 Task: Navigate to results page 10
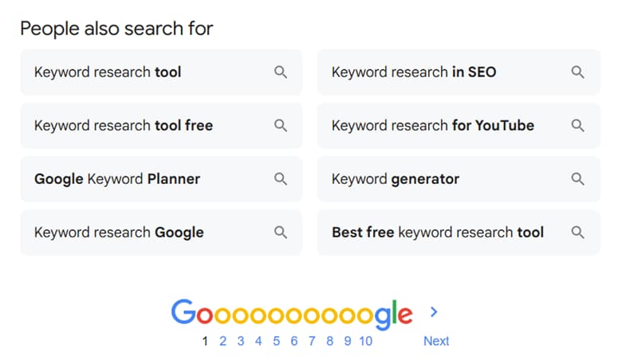365,341
